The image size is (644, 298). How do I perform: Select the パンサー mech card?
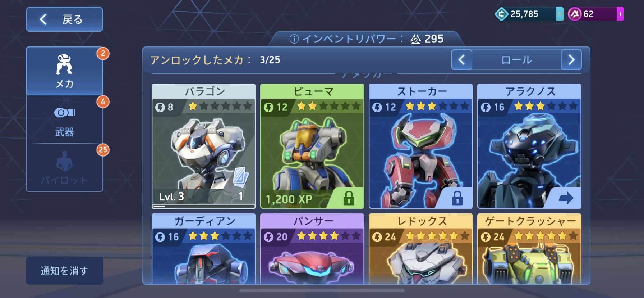click(x=312, y=249)
